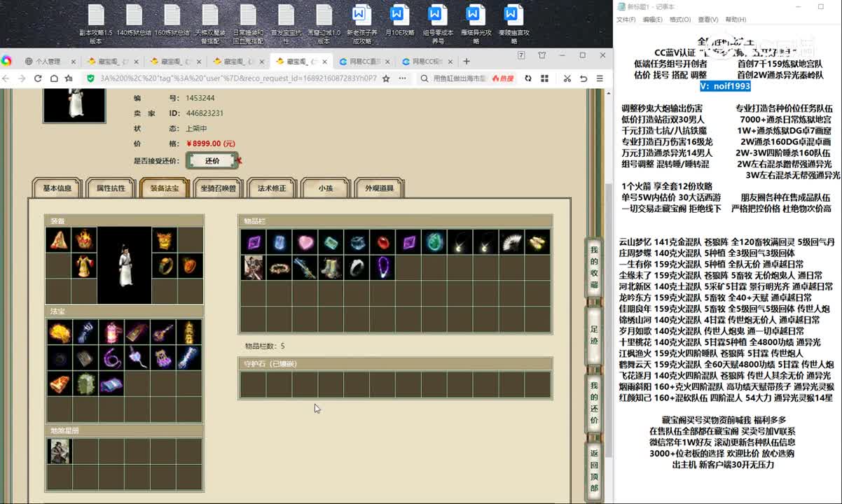842x504 pixels.
Task: Click the golden cloud magic treasure
Action: pyautogui.click(x=60, y=332)
